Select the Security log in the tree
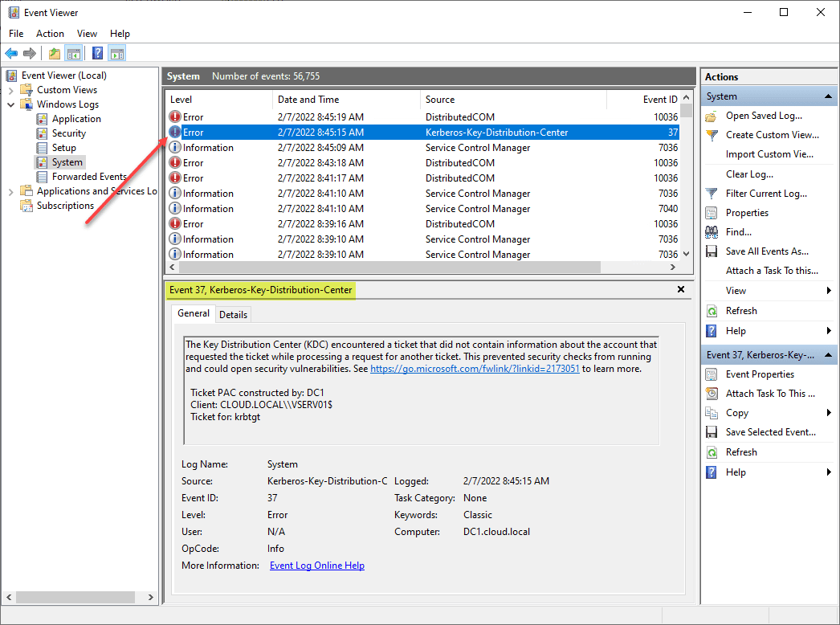 point(68,133)
